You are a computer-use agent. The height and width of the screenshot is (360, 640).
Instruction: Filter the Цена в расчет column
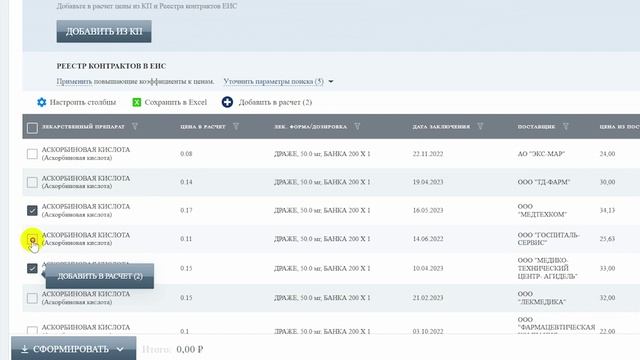236,127
